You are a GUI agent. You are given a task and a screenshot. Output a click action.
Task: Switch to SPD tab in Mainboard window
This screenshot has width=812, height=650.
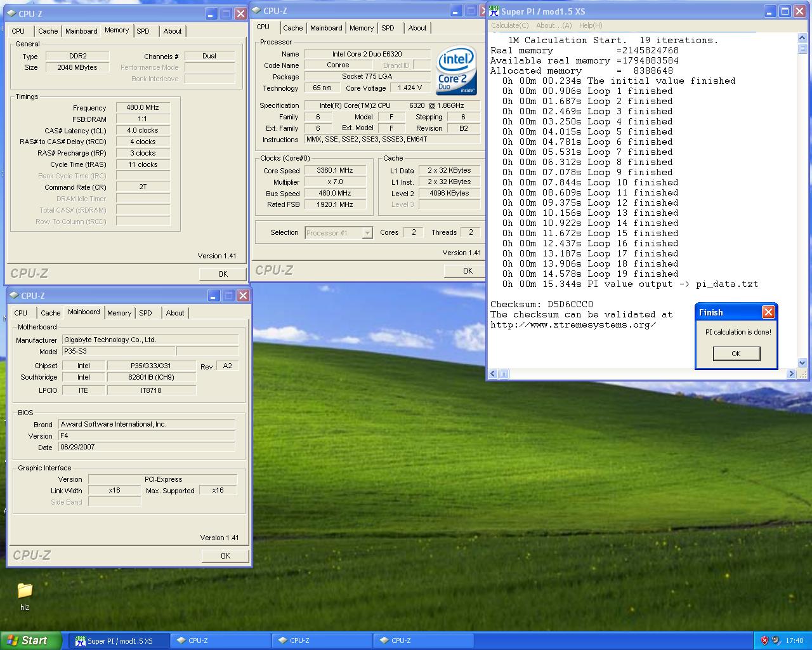tap(146, 313)
